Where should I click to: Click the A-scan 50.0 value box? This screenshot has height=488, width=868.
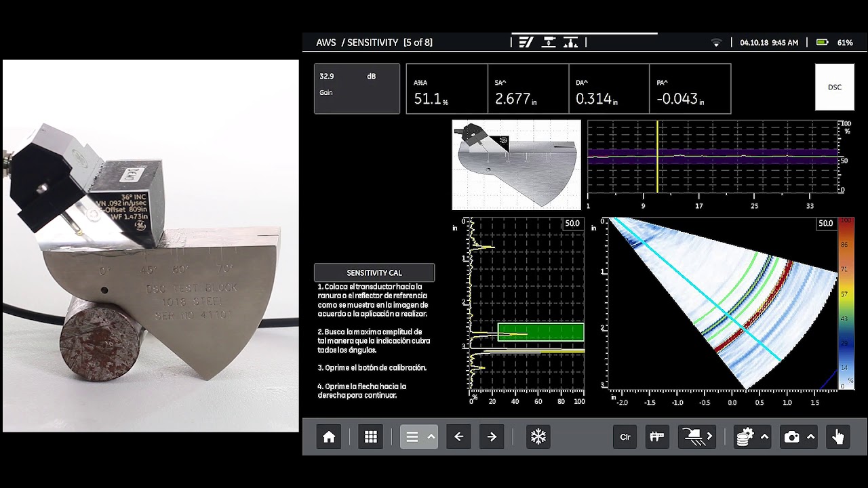[x=573, y=223]
